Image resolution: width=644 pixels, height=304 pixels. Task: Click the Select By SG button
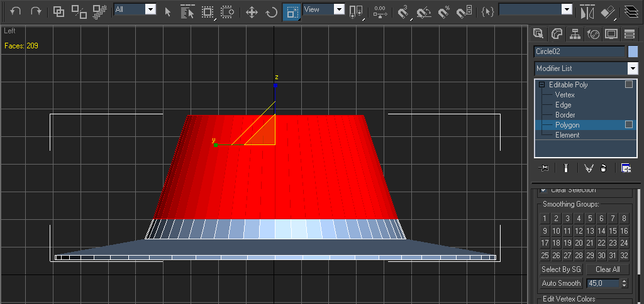tap(561, 269)
